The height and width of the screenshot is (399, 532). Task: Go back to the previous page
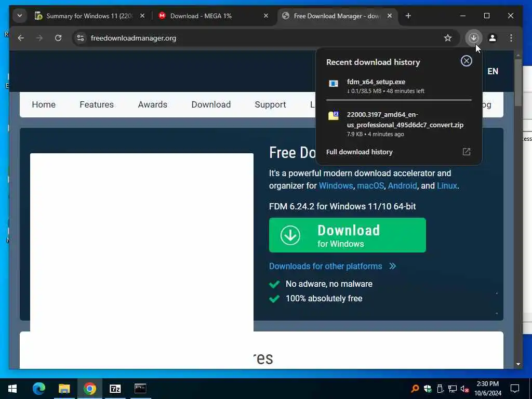(x=21, y=38)
